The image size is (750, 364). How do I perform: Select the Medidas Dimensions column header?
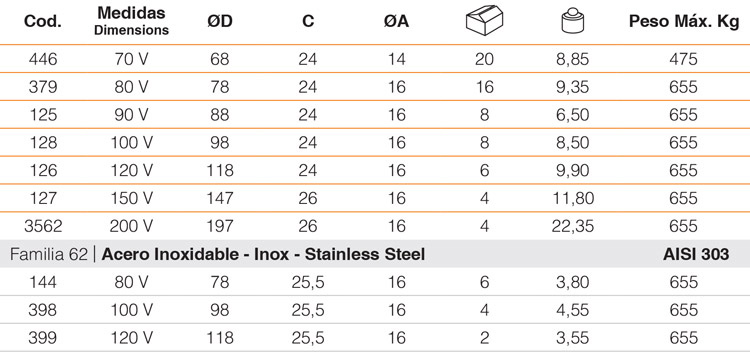(132, 21)
